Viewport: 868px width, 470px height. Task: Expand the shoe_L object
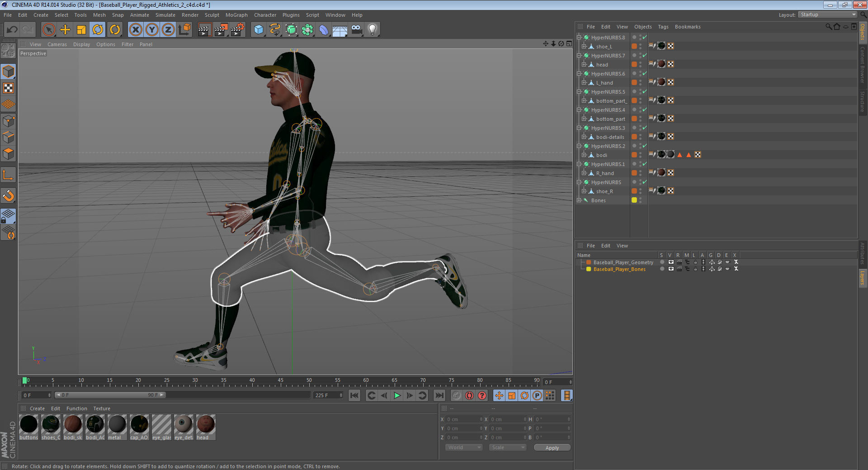(584, 46)
